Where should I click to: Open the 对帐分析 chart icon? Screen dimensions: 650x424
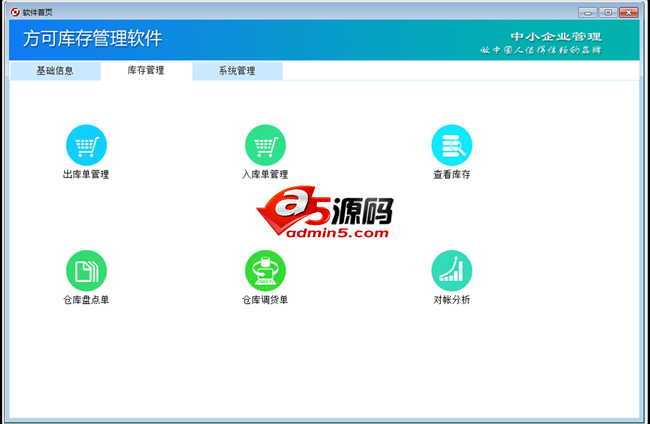(x=452, y=271)
